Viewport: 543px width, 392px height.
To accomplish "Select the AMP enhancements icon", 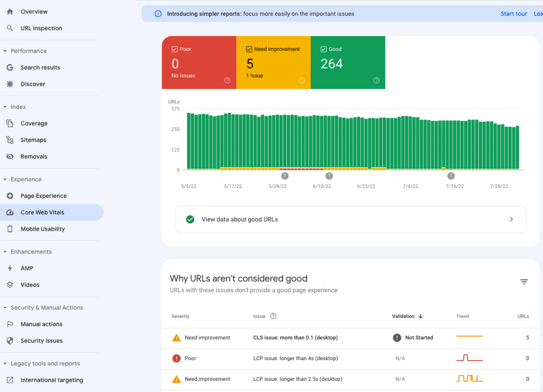I will pyautogui.click(x=11, y=268).
